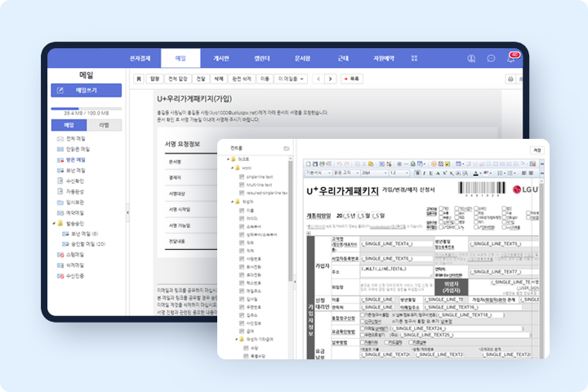Open the 20pt font size dropdown
Image resolution: width=588 pixels, height=392 pixels.
click(x=374, y=173)
